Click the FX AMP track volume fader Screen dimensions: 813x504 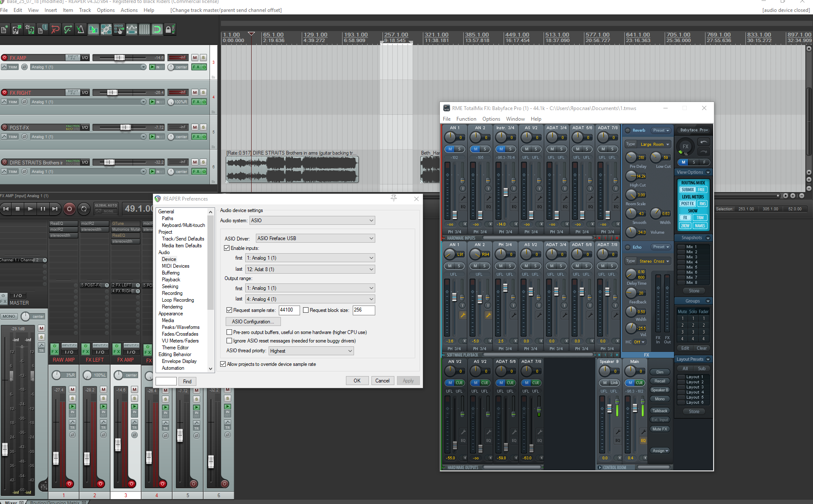coord(119,58)
